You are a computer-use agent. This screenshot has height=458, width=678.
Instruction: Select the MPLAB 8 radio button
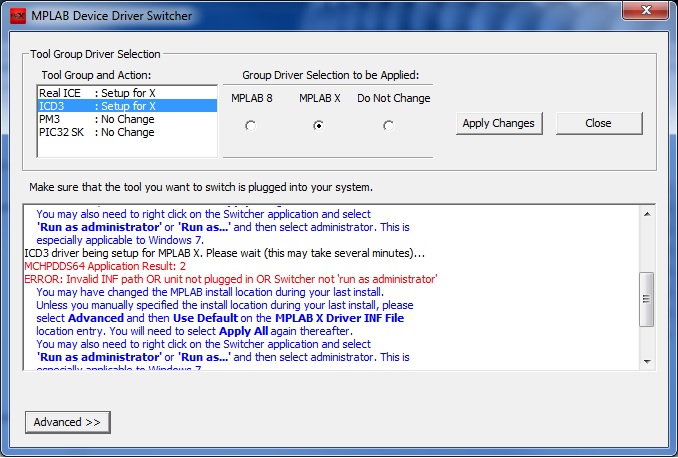(250, 126)
